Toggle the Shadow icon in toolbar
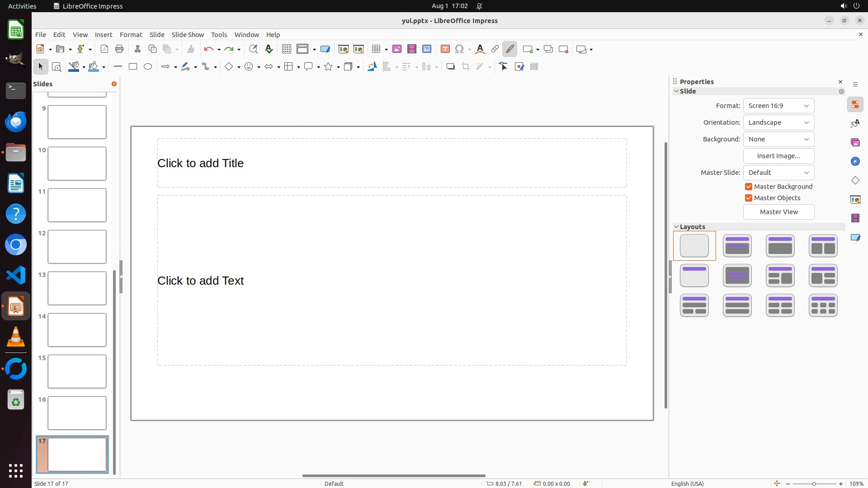 450,67
